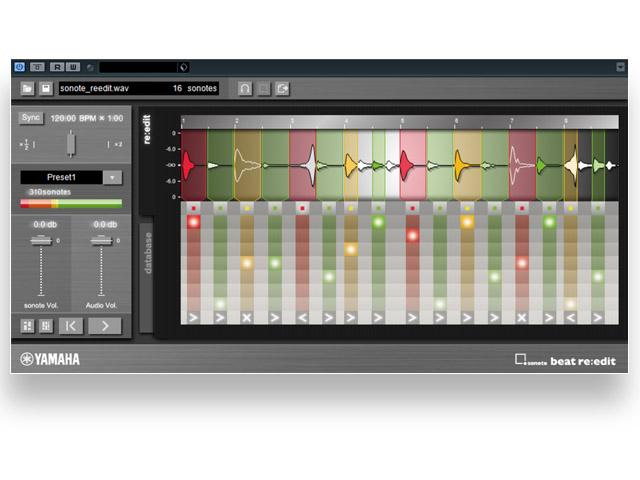Click the forward arrow under slice 6
This screenshot has width=640, height=480.
coord(329,318)
